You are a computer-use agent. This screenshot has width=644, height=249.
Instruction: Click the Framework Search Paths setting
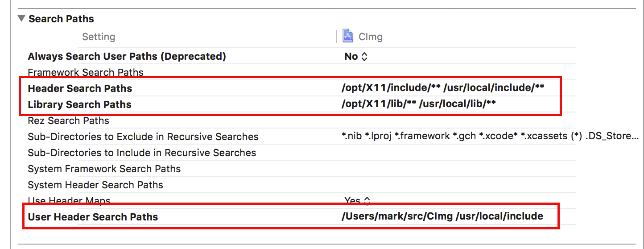[x=86, y=72]
